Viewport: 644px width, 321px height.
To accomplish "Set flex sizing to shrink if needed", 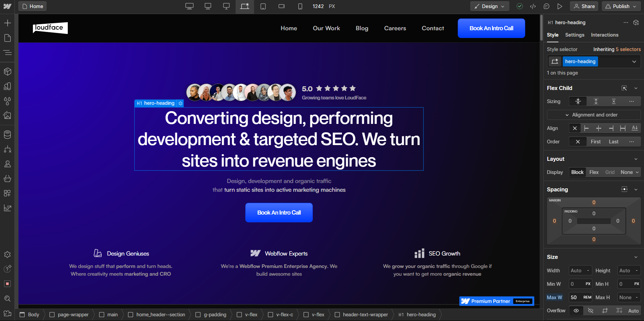I will (578, 101).
